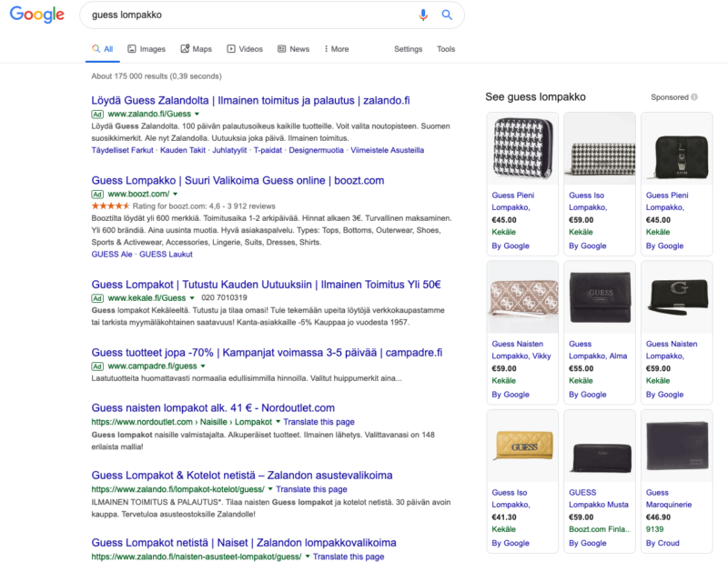
Task: Open 'Guess Lompakko | Suuri Valikoima' boozt.com ad
Action: click(238, 181)
